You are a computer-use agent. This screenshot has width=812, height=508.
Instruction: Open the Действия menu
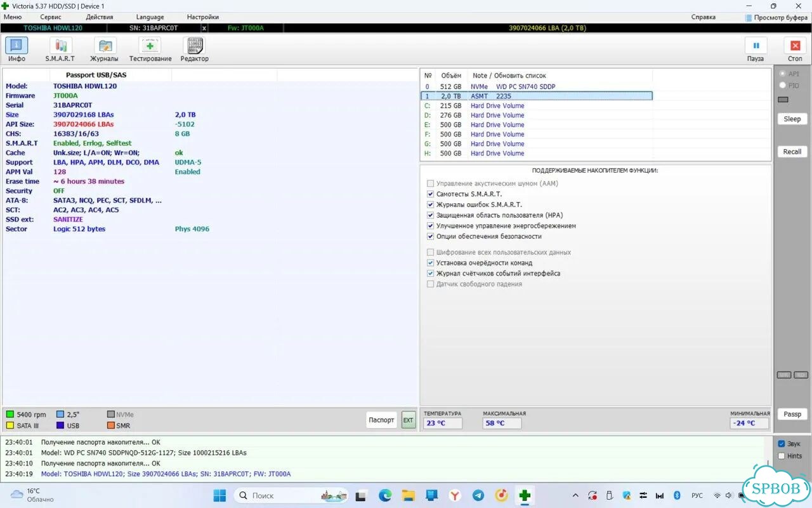point(100,17)
